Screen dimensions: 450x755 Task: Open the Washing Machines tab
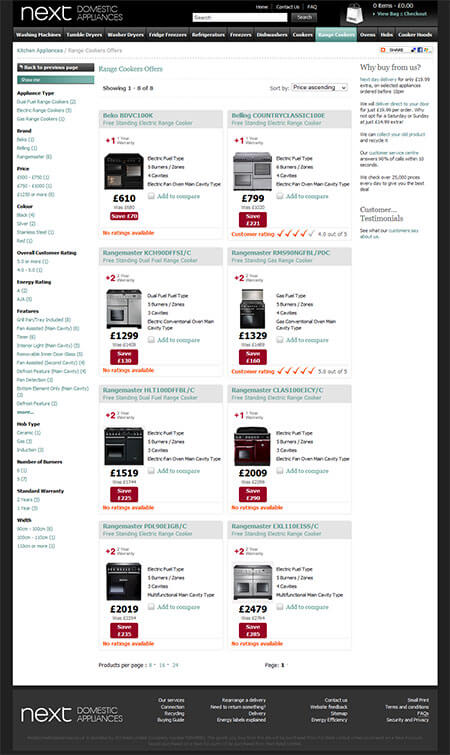coord(39,35)
